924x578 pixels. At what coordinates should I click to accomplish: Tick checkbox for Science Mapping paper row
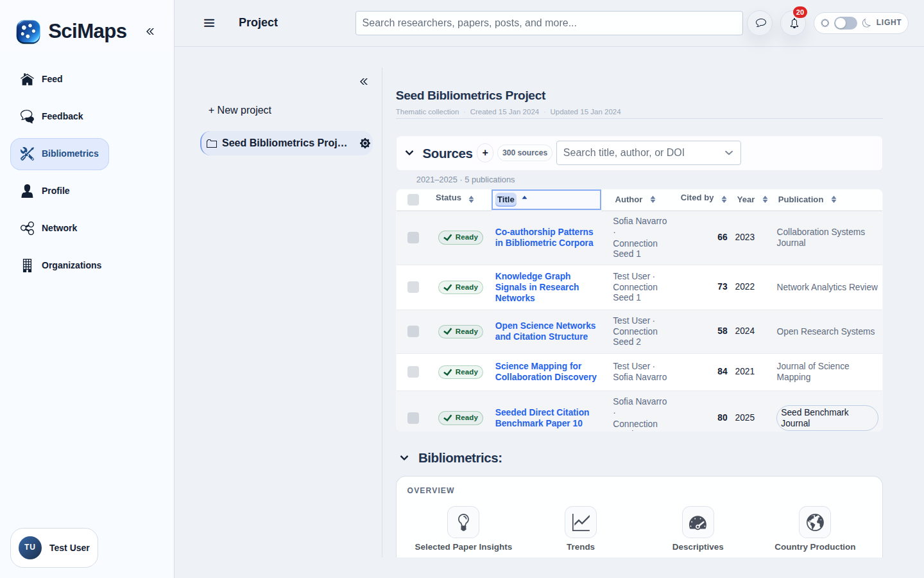click(413, 372)
